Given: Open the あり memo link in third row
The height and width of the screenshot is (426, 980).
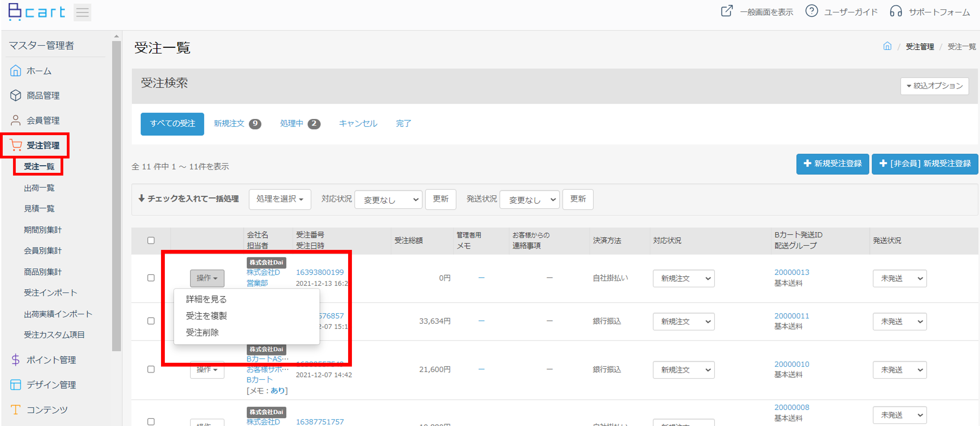Looking at the screenshot, I should pyautogui.click(x=277, y=391).
